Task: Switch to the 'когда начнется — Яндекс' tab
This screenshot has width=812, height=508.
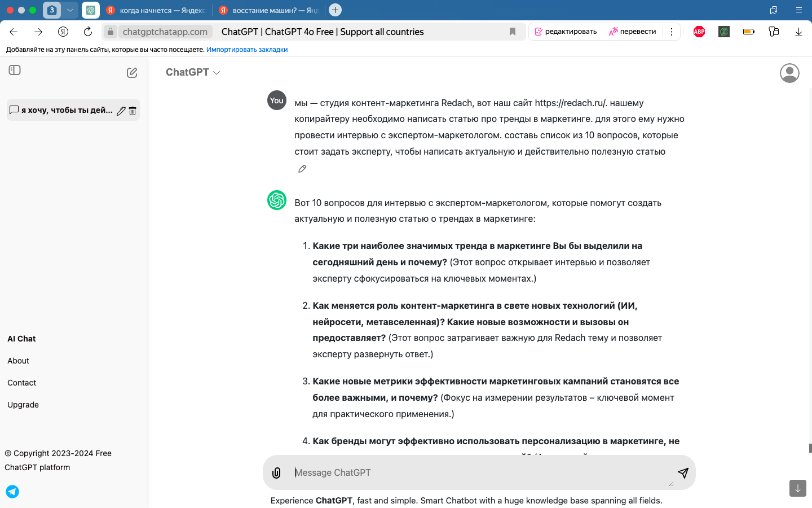Action: [x=156, y=10]
